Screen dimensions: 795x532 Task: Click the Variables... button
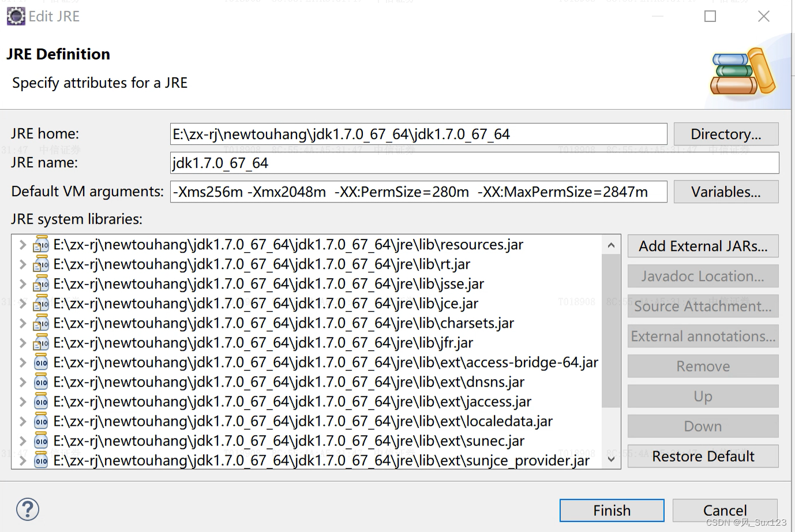[726, 192]
